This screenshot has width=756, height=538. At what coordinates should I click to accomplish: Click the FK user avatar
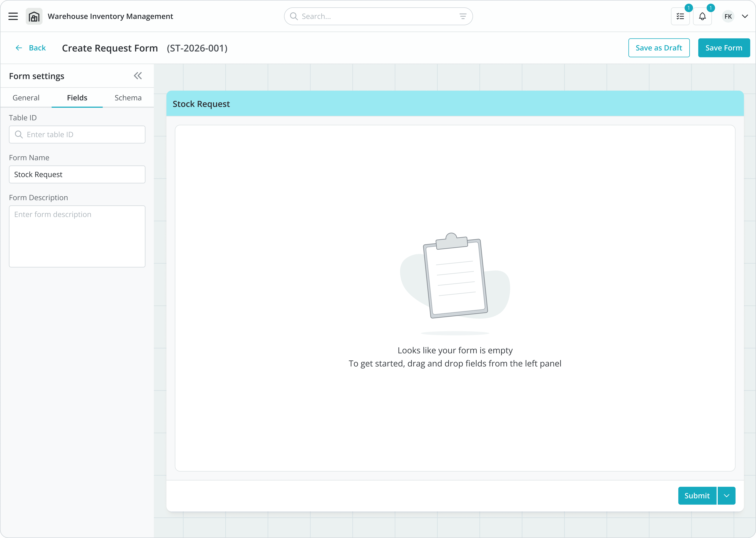[728, 16]
